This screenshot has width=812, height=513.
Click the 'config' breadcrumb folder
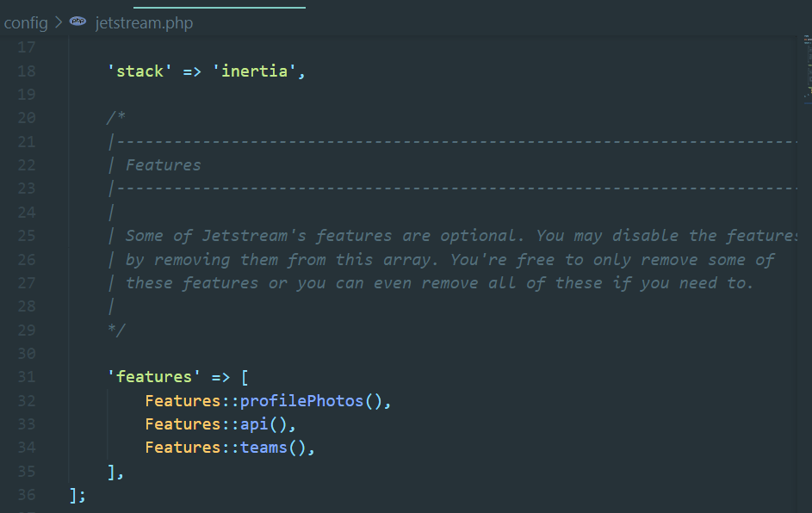pyautogui.click(x=26, y=22)
